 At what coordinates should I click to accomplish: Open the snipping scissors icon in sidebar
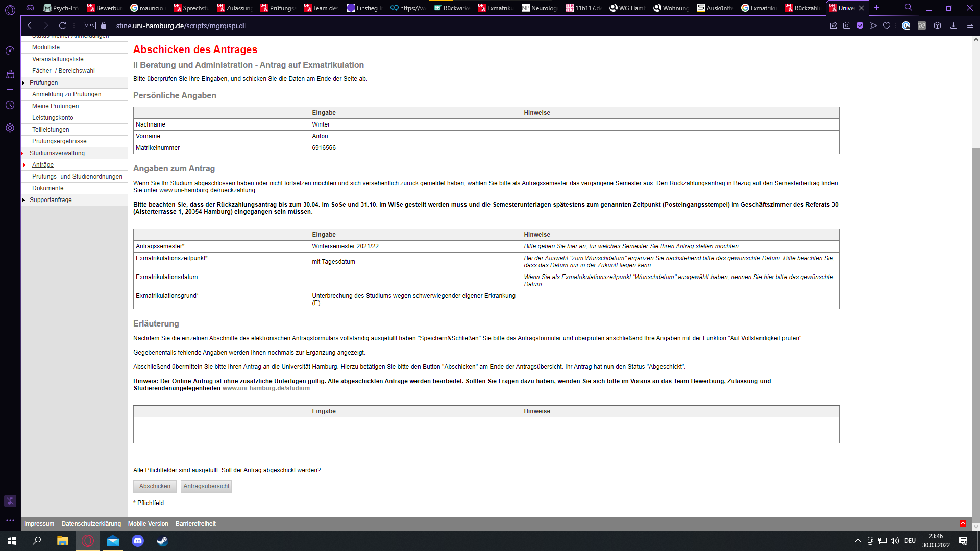tap(10, 501)
